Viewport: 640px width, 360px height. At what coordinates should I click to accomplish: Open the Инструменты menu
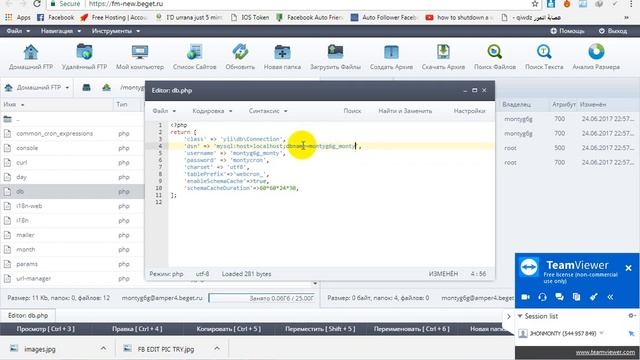click(116, 31)
